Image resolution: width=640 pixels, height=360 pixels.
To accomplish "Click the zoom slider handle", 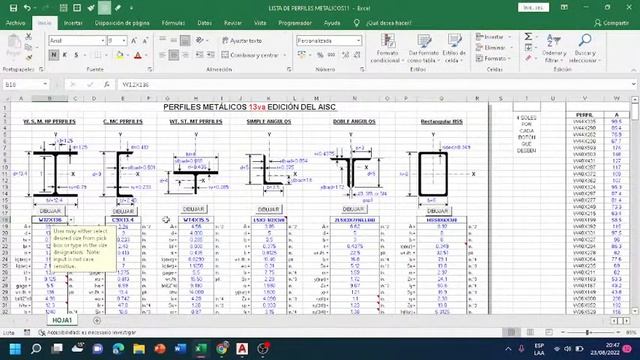I will click(x=587, y=333).
